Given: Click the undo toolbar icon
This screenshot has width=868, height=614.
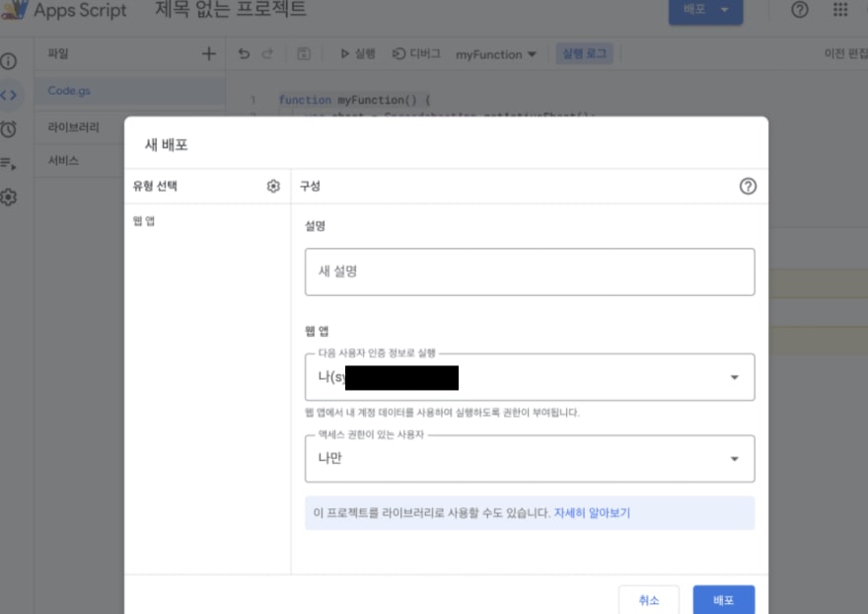Looking at the screenshot, I should (x=245, y=53).
